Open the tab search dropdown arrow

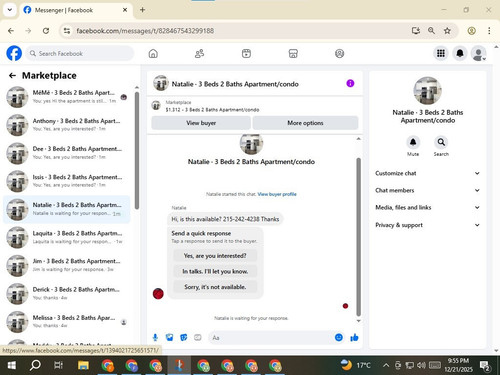click(10, 10)
